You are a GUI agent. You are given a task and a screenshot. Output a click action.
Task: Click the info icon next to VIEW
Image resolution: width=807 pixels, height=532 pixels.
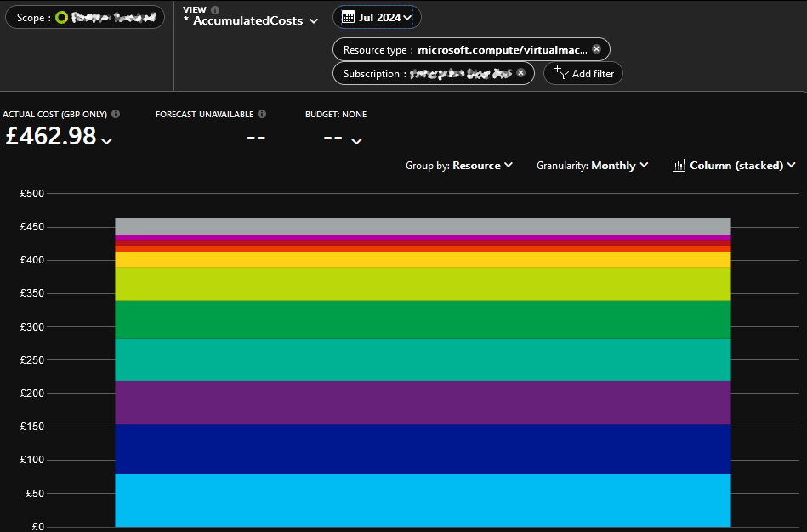point(215,10)
